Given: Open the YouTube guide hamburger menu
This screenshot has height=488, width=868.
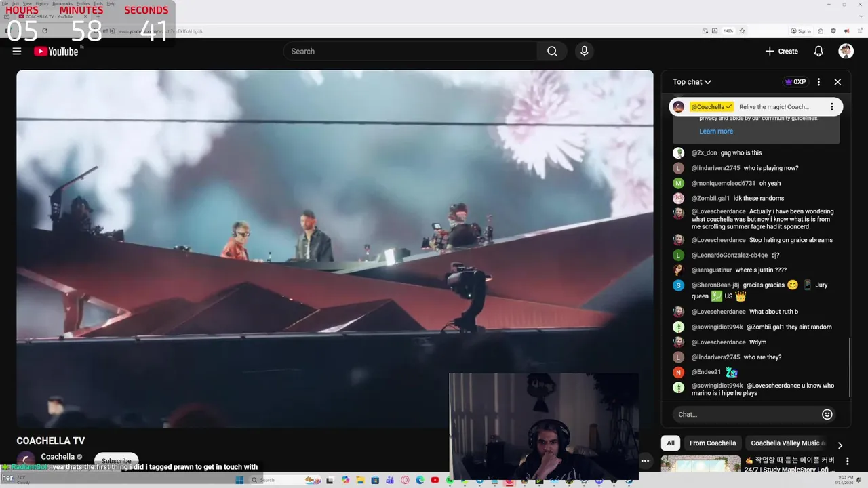Looking at the screenshot, I should (x=17, y=52).
